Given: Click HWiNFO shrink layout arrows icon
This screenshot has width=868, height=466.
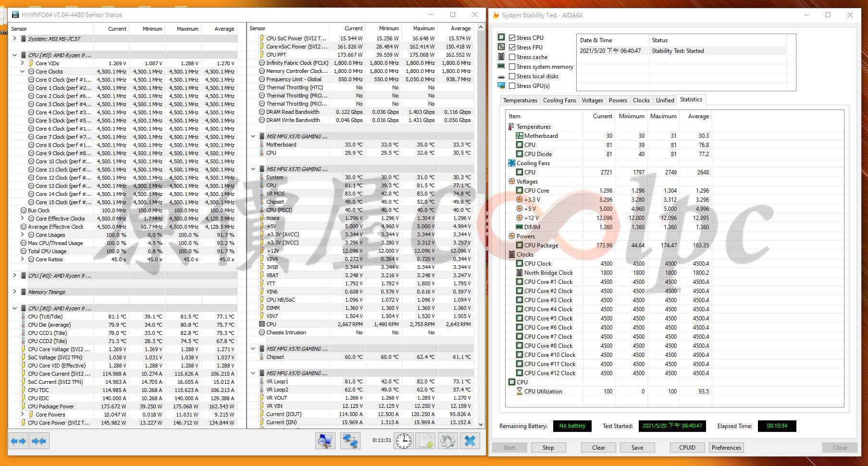Looking at the screenshot, I should [x=39, y=441].
